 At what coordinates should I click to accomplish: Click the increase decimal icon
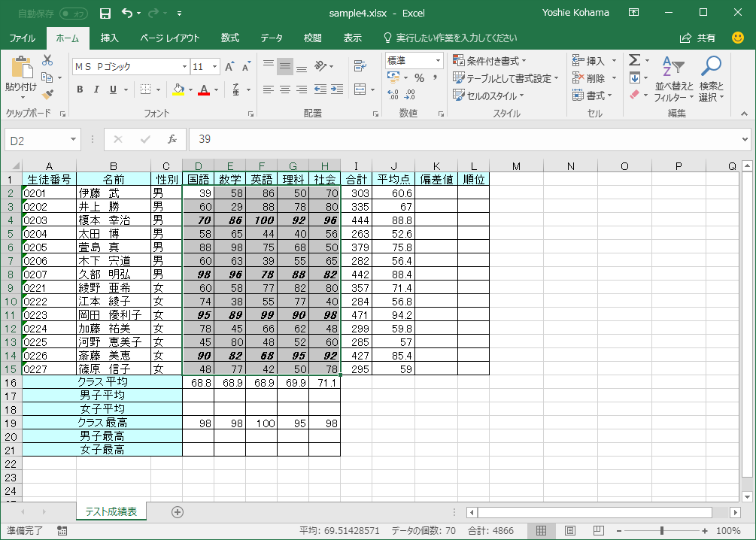pos(393,95)
